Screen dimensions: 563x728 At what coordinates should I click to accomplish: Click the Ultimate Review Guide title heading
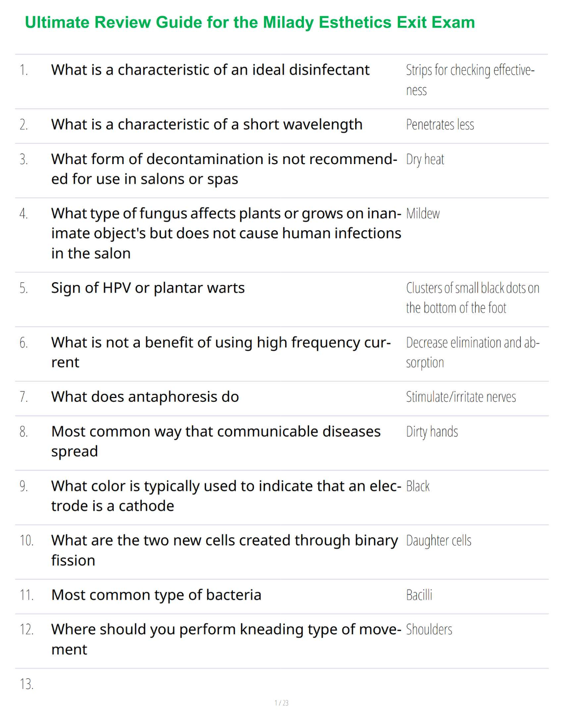click(x=250, y=23)
